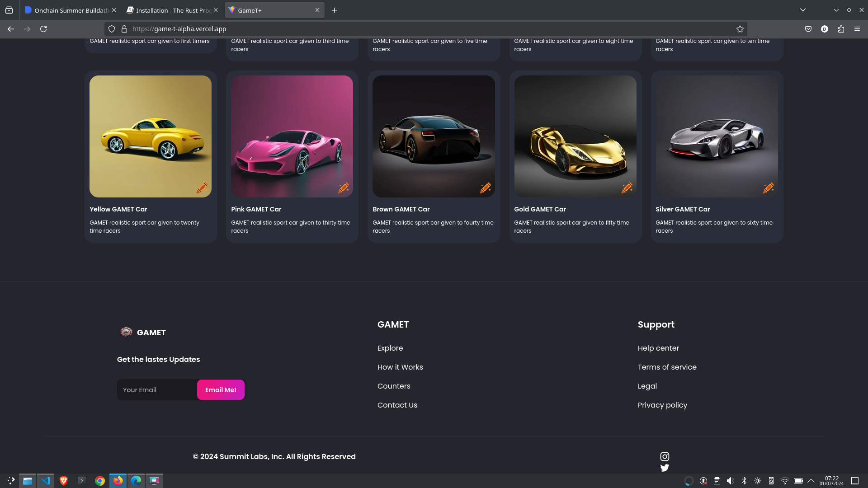Open the Twitter bird icon in the footer
The height and width of the screenshot is (488, 868).
pos(665,468)
